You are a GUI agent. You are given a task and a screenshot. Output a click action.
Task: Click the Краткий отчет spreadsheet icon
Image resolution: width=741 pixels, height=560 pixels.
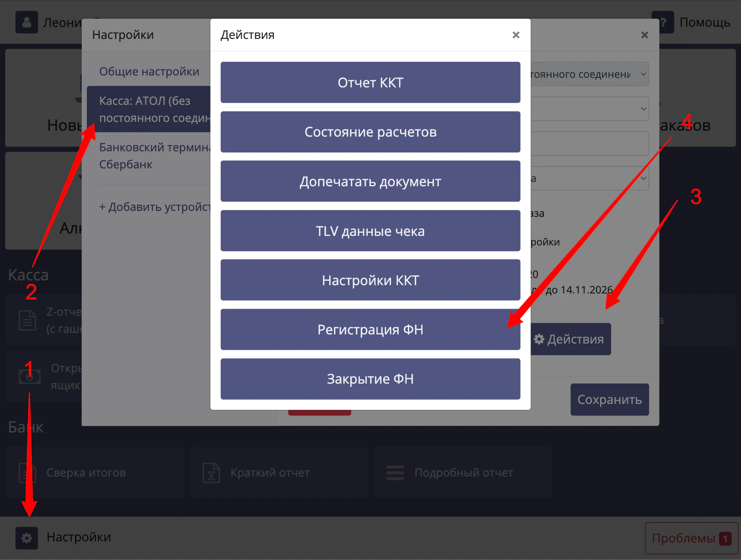pos(211,472)
